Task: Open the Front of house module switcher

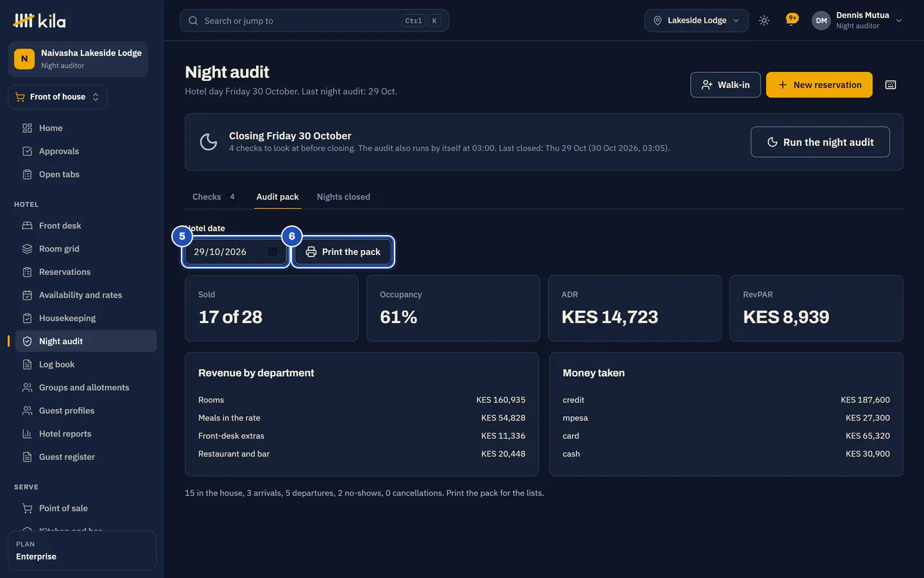Action: tap(58, 97)
